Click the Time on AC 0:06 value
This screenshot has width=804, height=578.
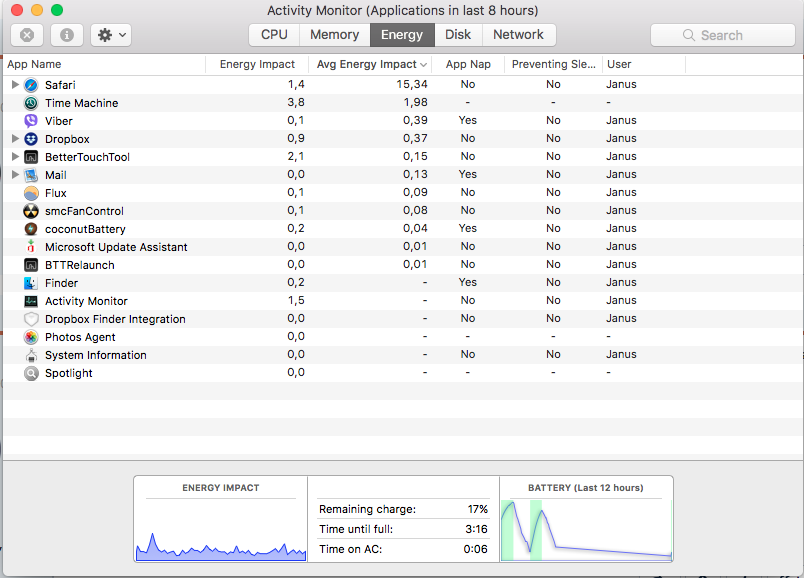[x=475, y=549]
